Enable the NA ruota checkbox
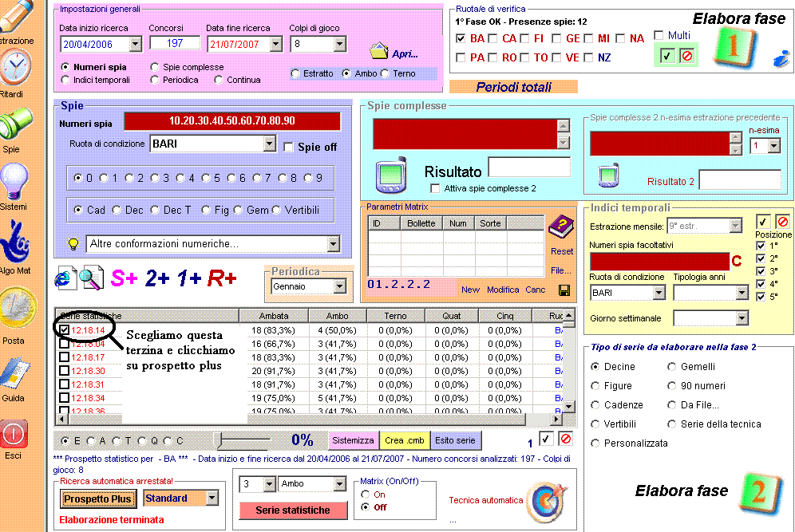 coord(620,38)
